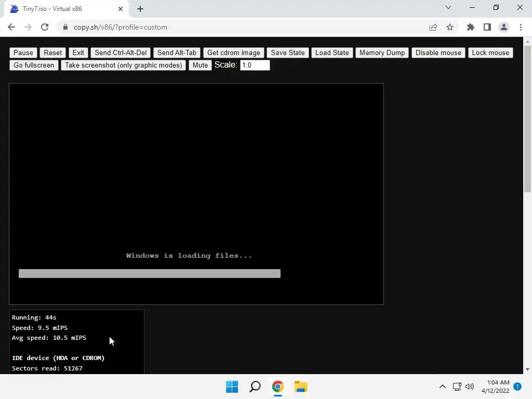532x399 pixels.
Task: Open network status tray icon
Action: [457, 387]
